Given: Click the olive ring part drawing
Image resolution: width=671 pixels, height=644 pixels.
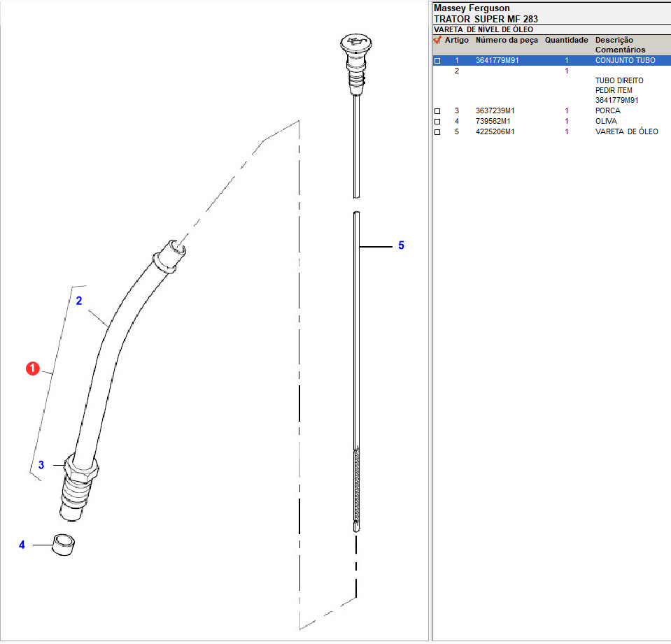Looking at the screenshot, I should 64,545.
